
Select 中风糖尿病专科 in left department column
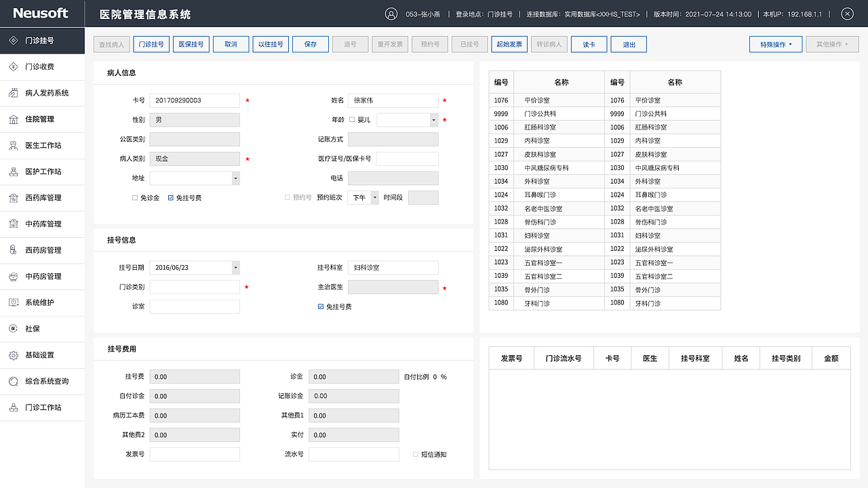click(x=546, y=168)
